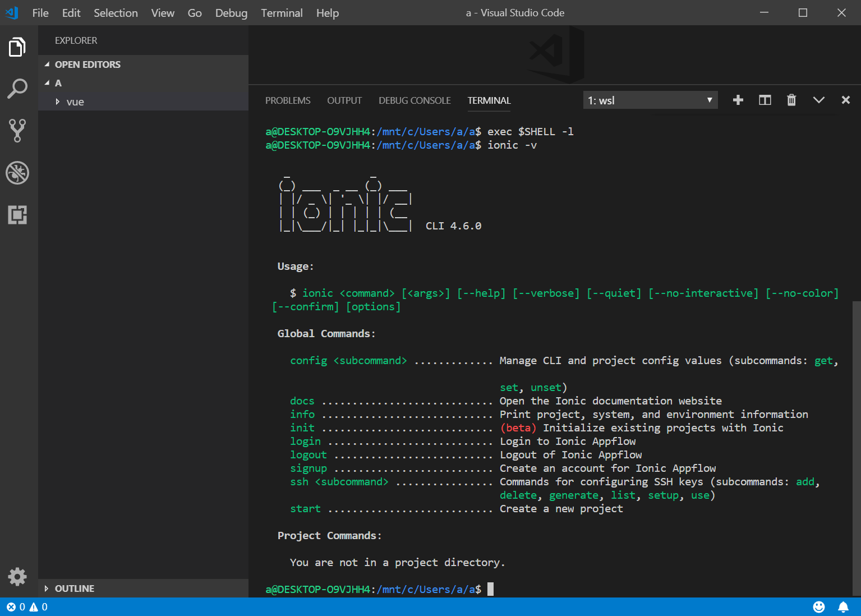Collapse the Open Editors section
The image size is (861, 616).
88,65
